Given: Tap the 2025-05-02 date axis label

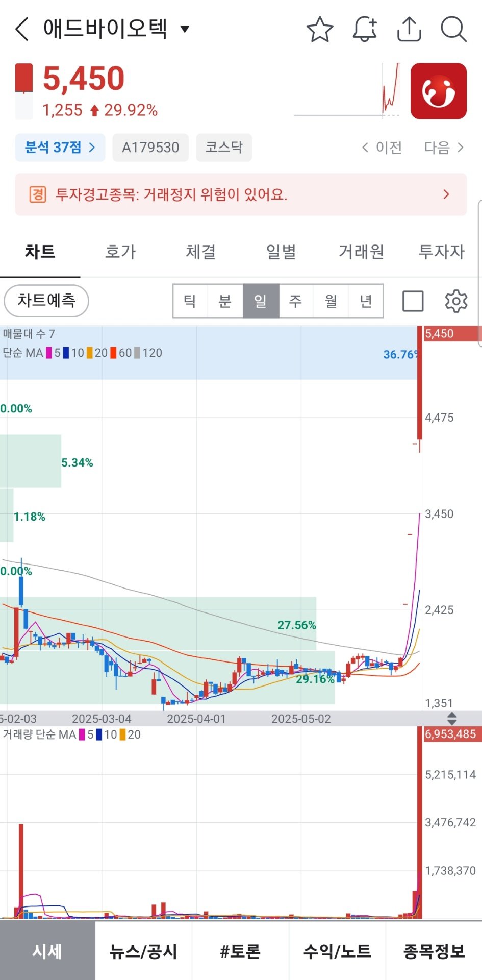Looking at the screenshot, I should pyautogui.click(x=301, y=719).
